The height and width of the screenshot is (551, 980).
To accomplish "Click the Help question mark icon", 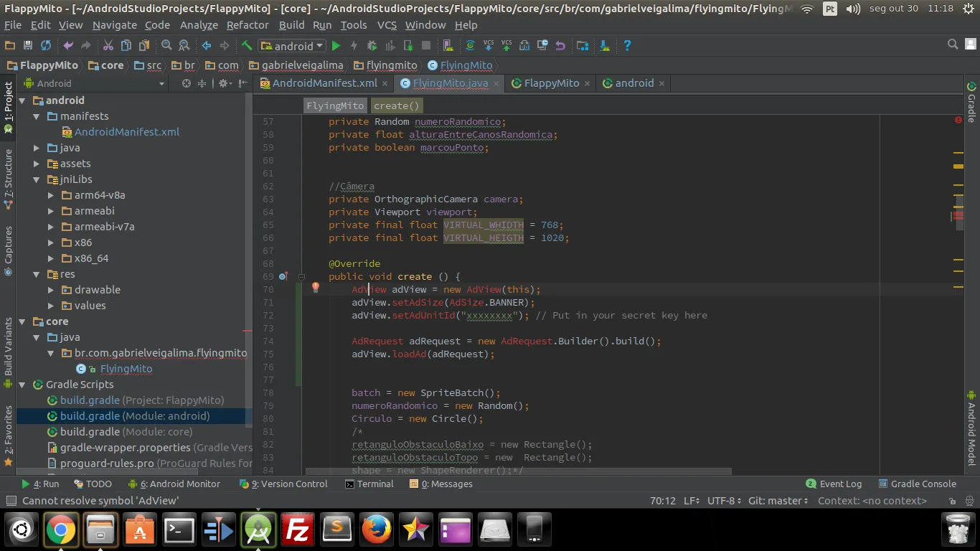I will [627, 46].
